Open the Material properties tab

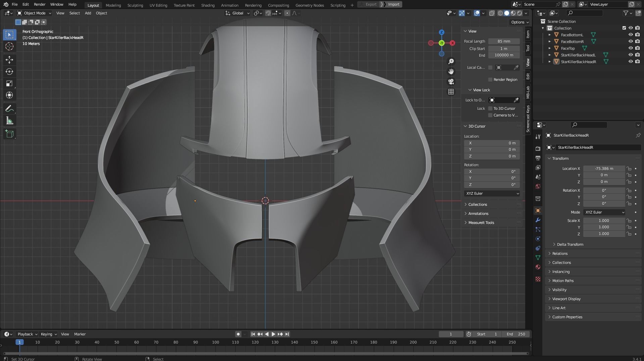click(x=538, y=267)
